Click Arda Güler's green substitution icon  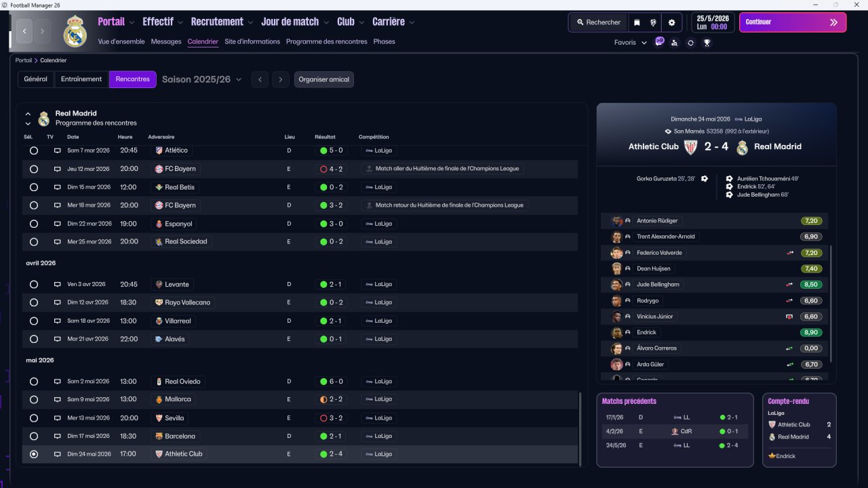pyautogui.click(x=790, y=365)
